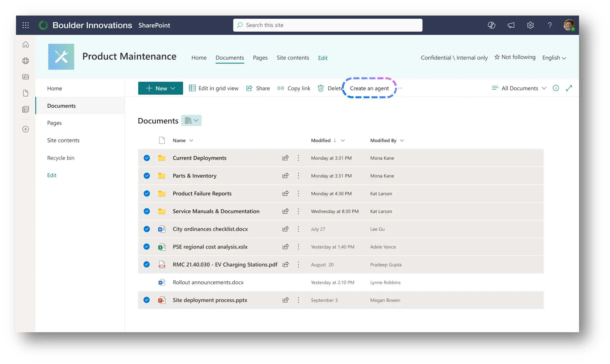This screenshot has width=610, height=364.
Task: Click the Copilot icon in header
Action: pos(491,25)
